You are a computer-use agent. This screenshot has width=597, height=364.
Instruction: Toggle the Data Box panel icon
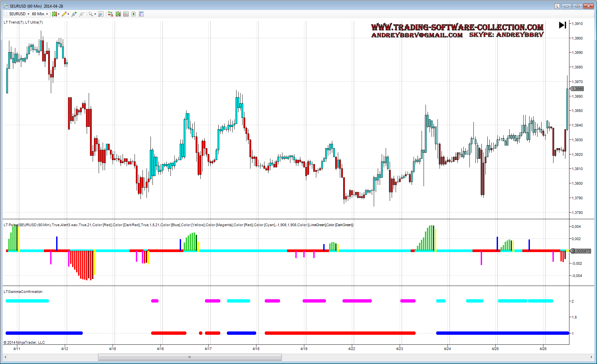click(x=141, y=14)
